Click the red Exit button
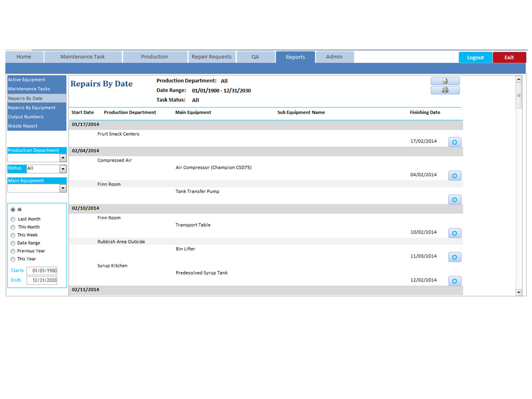Screen dimensions: 532x399 509,57
